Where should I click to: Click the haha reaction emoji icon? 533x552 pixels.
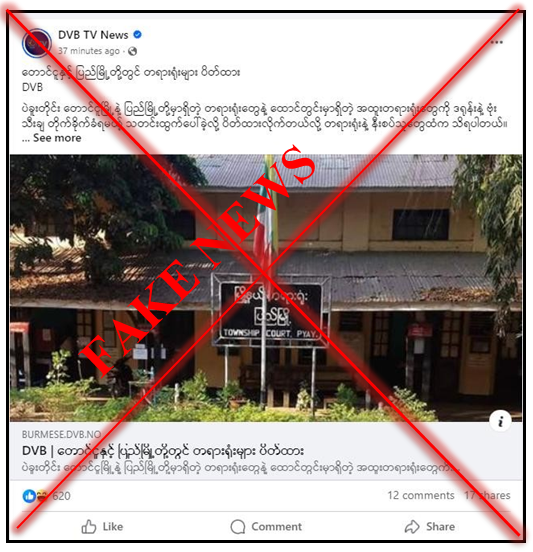tap(42, 496)
